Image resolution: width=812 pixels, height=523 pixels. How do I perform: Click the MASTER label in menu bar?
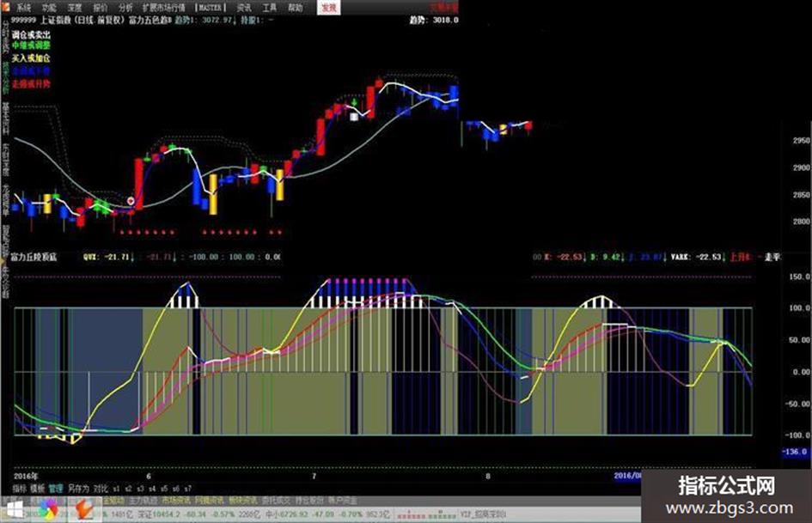tap(211, 7)
